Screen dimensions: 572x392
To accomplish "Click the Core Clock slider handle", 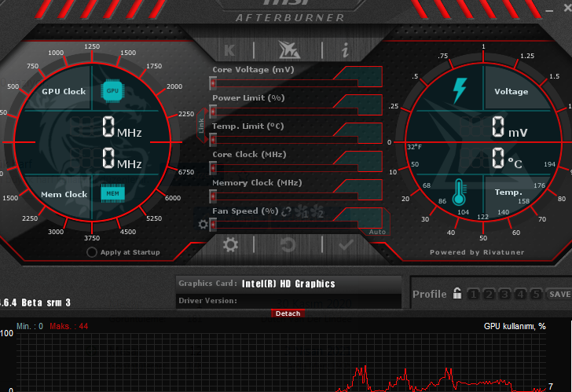I will (x=214, y=168).
